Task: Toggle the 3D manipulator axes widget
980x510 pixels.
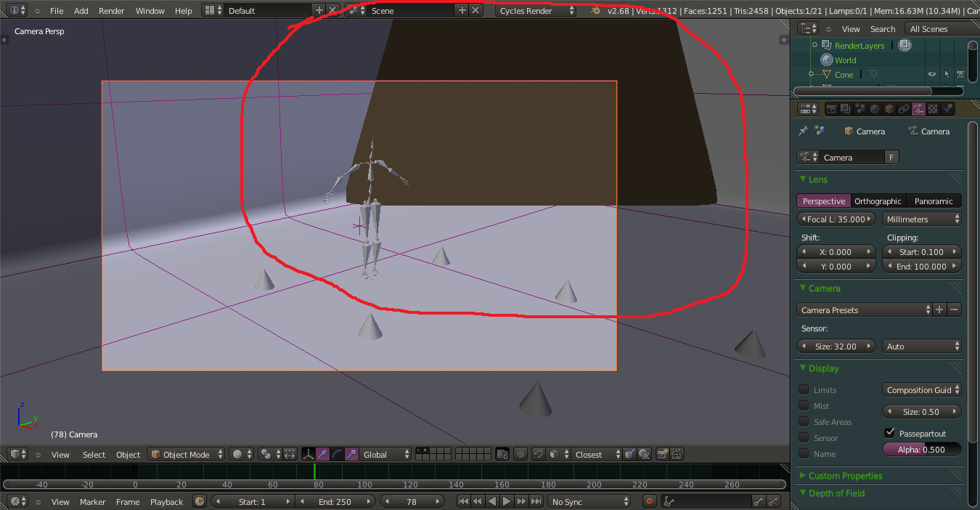Action: click(x=308, y=454)
